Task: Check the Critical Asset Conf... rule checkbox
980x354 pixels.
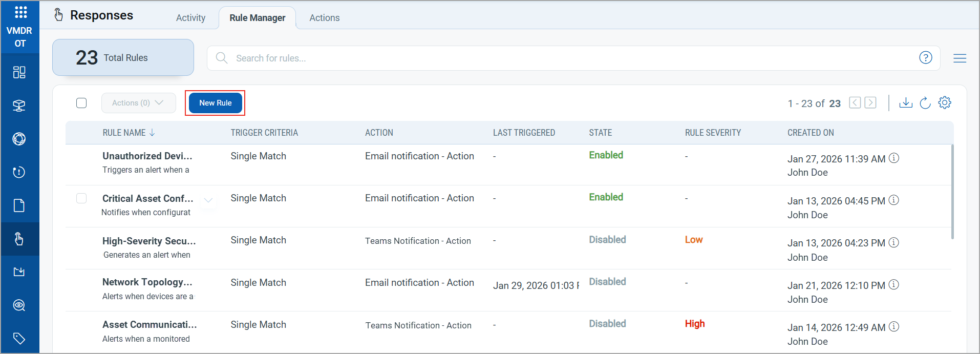Action: pos(81,198)
